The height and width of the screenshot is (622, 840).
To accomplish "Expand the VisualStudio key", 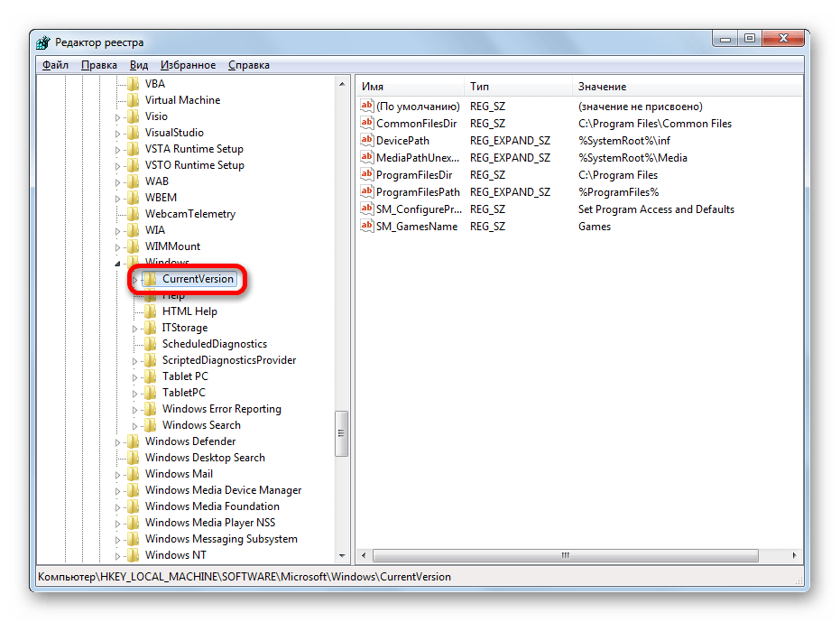I will [x=118, y=133].
